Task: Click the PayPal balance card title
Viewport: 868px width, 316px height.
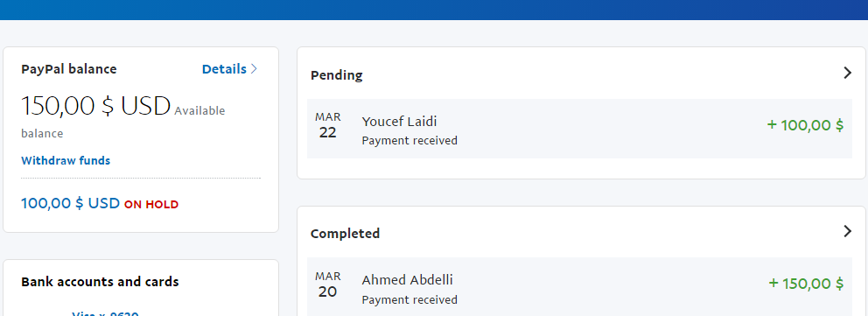Action: point(68,69)
